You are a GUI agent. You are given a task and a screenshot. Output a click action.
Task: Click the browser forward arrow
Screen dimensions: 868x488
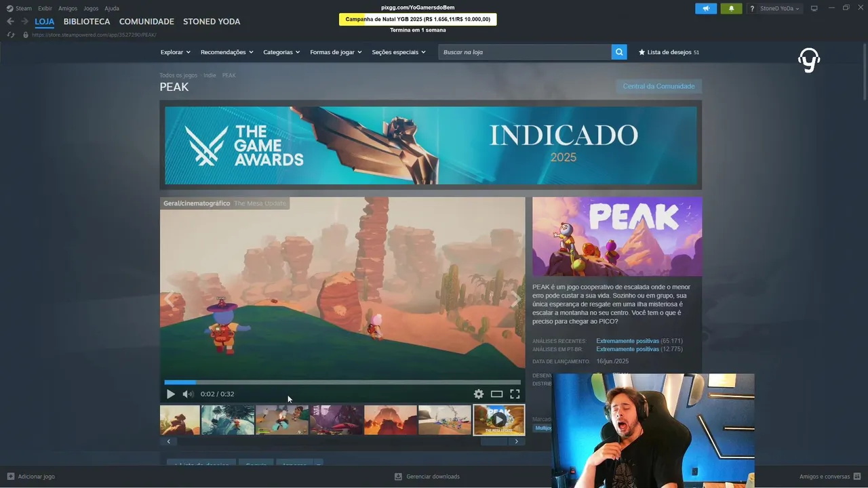coord(24,22)
